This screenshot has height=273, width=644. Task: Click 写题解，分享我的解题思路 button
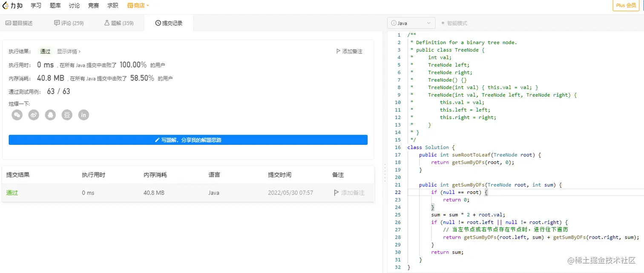(x=188, y=140)
